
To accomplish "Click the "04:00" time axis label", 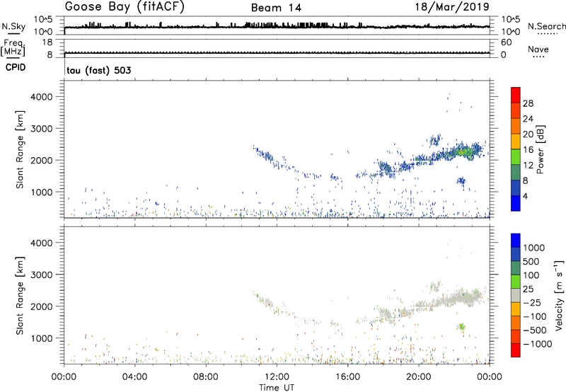I will [134, 377].
